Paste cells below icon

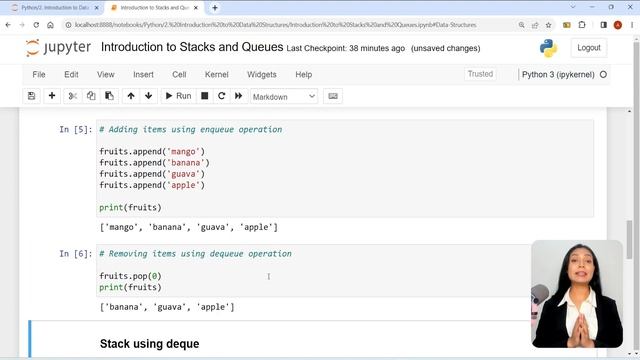[109, 96]
